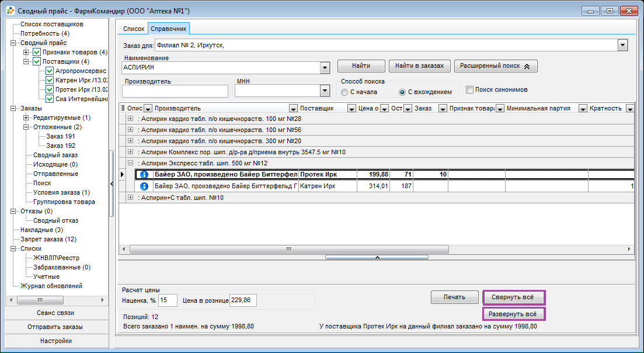
Task: Switch to the Список tab
Action: (134, 29)
